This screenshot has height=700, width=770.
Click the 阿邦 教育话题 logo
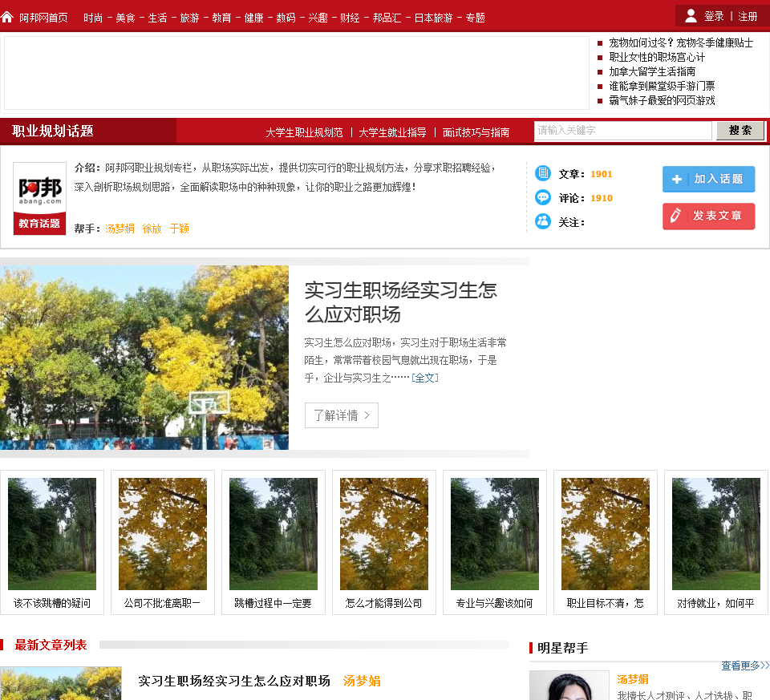point(39,199)
